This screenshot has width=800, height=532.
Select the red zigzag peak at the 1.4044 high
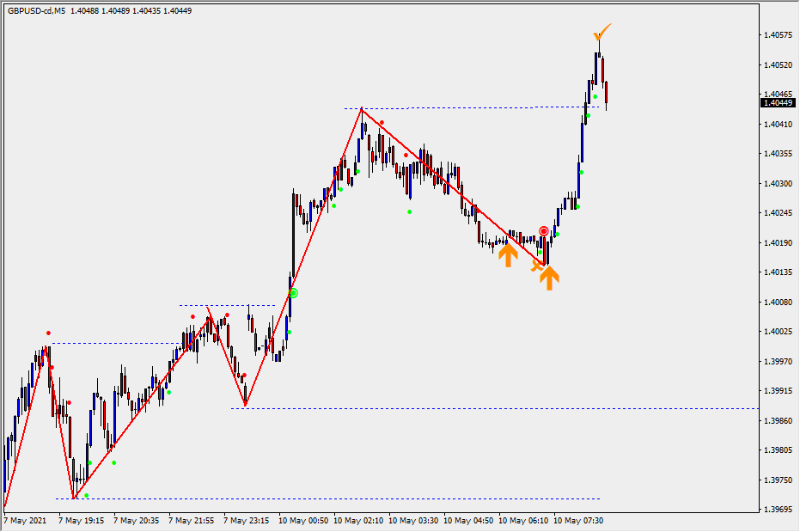[x=361, y=108]
